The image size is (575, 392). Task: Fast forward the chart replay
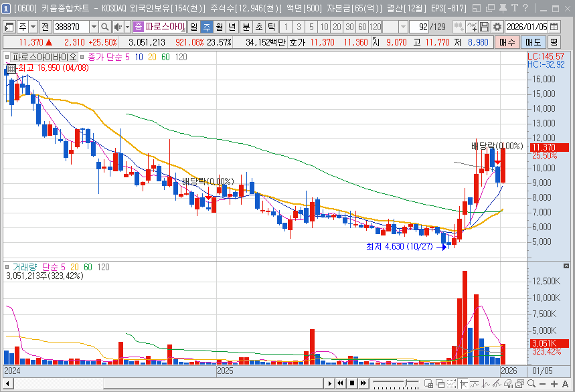tap(363, 383)
